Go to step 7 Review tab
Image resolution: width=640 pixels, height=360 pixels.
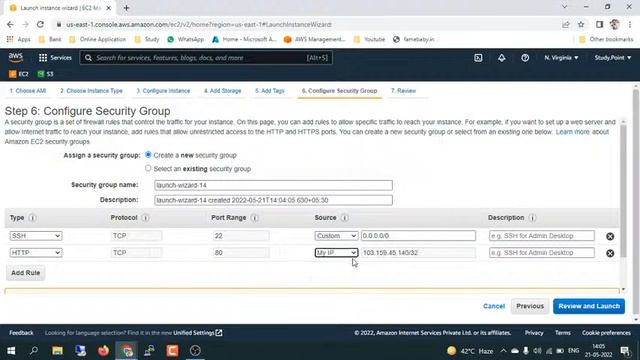(x=403, y=91)
